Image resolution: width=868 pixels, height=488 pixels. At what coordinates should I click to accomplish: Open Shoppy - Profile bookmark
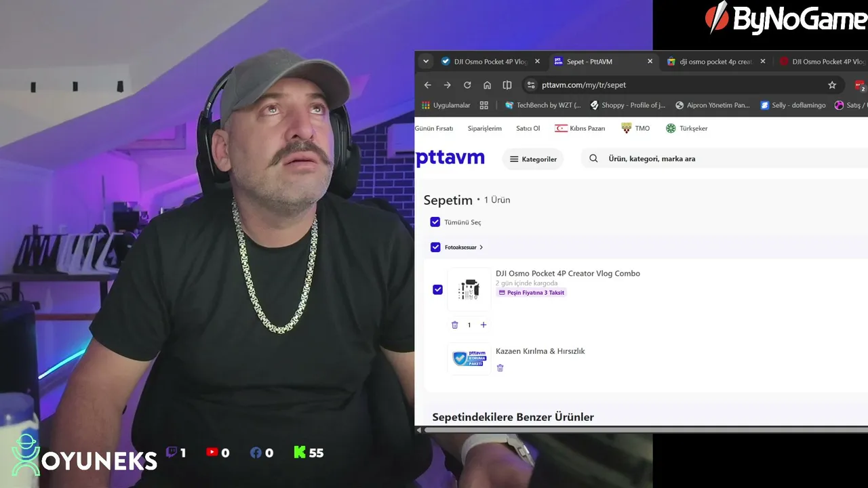[x=628, y=105]
